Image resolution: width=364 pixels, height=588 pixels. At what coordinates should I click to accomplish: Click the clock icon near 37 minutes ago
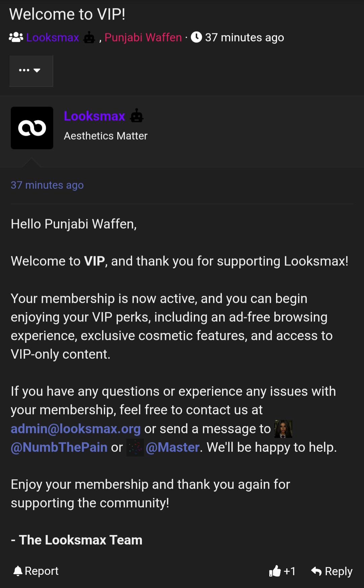coord(196,37)
